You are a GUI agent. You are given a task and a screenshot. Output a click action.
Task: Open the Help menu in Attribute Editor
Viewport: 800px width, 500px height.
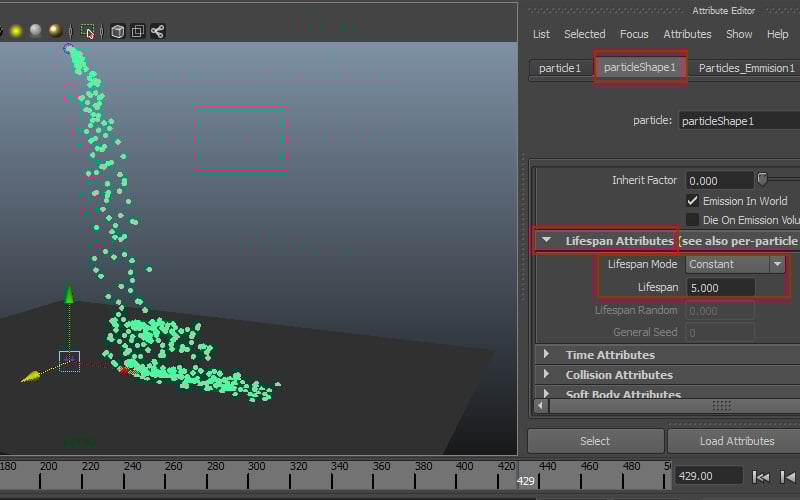click(777, 34)
